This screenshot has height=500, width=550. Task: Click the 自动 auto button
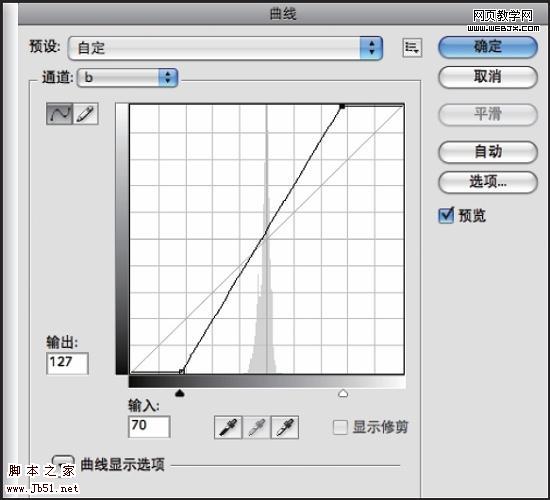tap(488, 152)
